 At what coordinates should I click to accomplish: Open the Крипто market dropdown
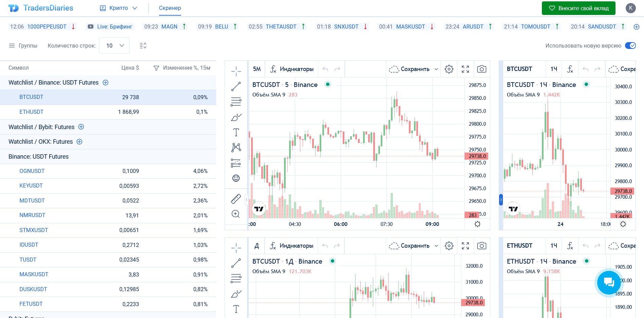(x=118, y=8)
